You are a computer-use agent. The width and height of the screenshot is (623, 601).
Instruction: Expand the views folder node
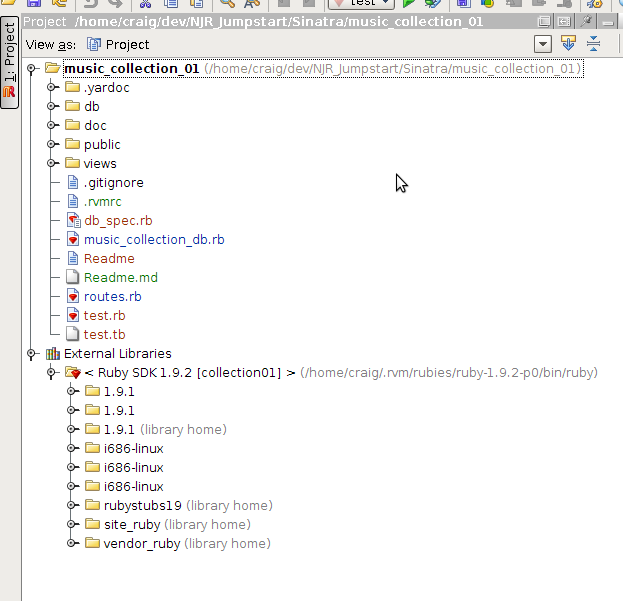tap(51, 163)
